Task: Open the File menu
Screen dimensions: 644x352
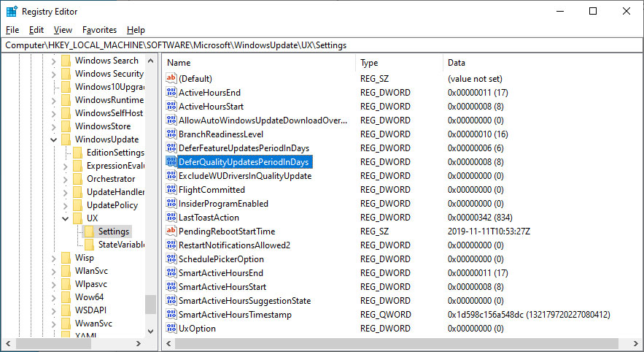Action: (x=12, y=30)
